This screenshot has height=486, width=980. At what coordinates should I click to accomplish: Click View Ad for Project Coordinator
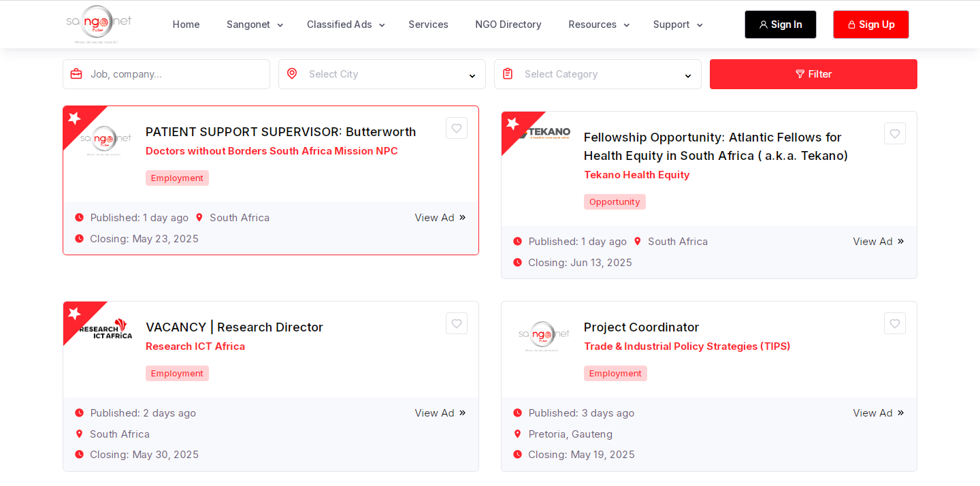tap(878, 413)
